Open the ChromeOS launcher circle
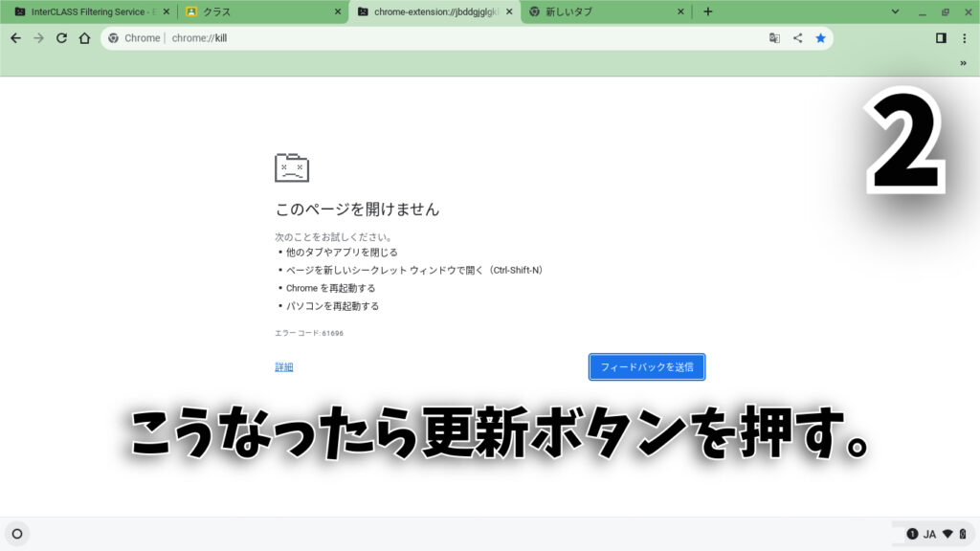The width and height of the screenshot is (980, 551). pos(17,534)
